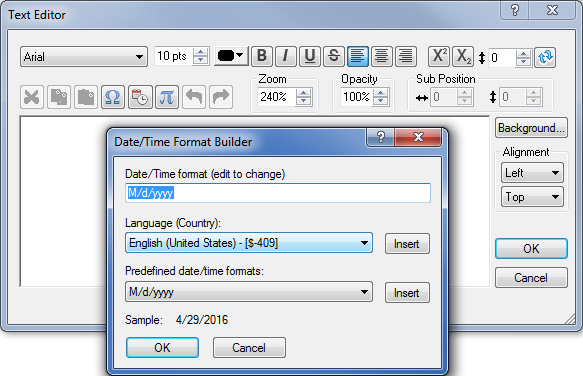
Task: Increase Opacity value spinner
Action: (380, 93)
